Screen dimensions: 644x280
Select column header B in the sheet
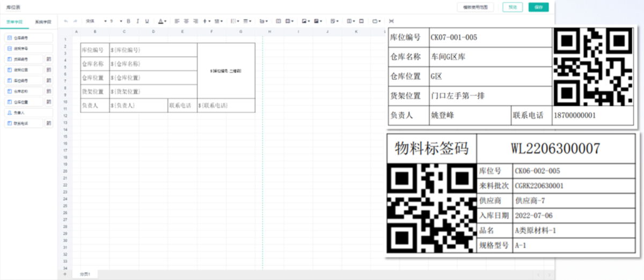point(94,32)
